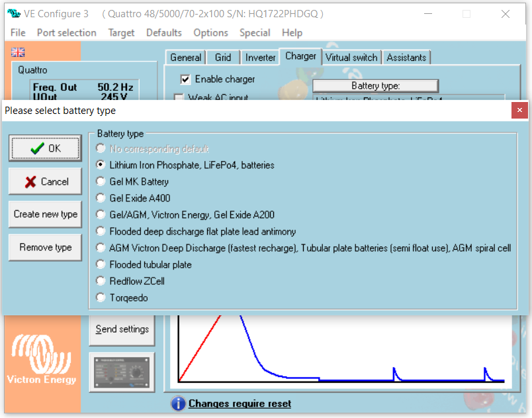
Task: Click the Send settings button
Action: point(122,329)
